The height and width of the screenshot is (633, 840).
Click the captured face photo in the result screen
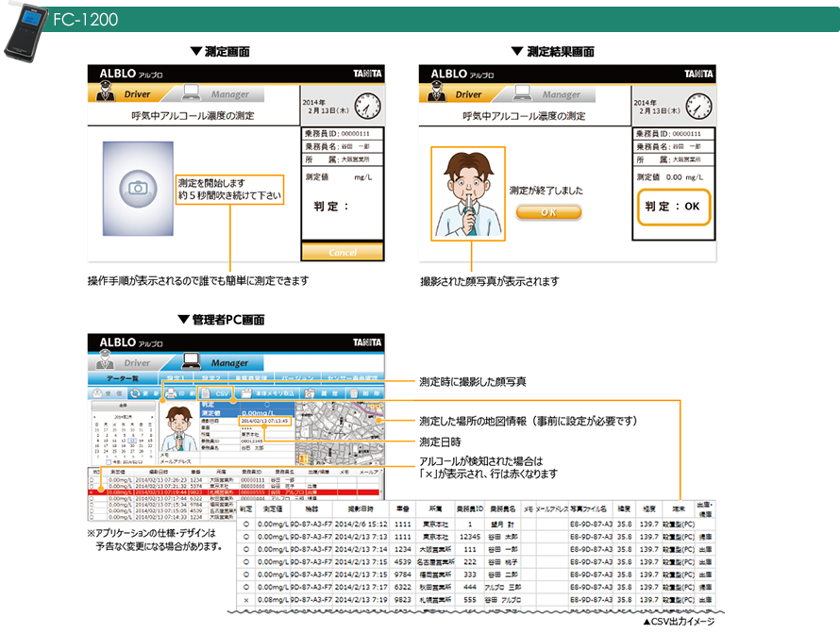coord(468,194)
